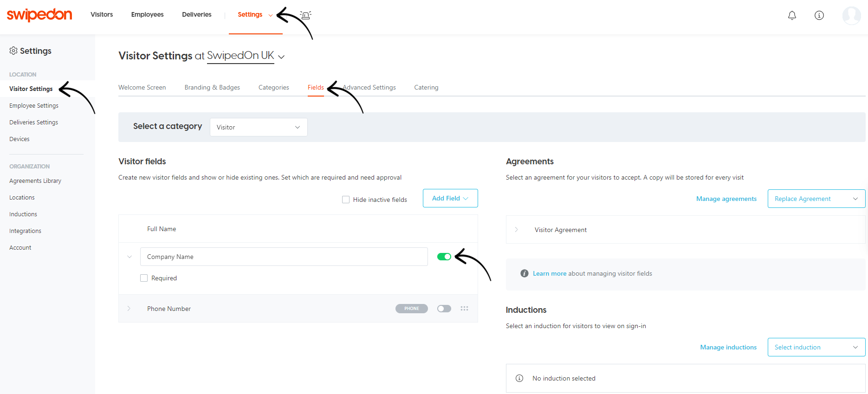
Task: Check the Hide inactive fields checkbox
Action: [x=346, y=200]
